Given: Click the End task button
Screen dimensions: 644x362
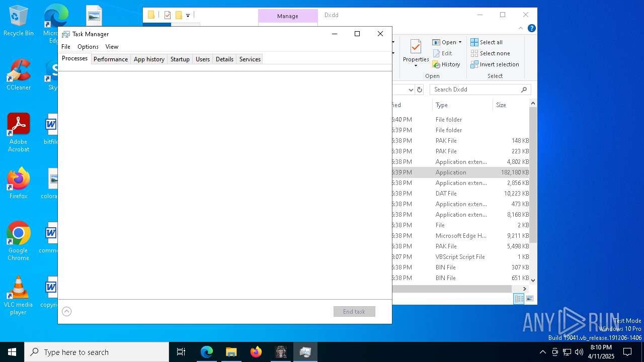Looking at the screenshot, I should [x=354, y=312].
